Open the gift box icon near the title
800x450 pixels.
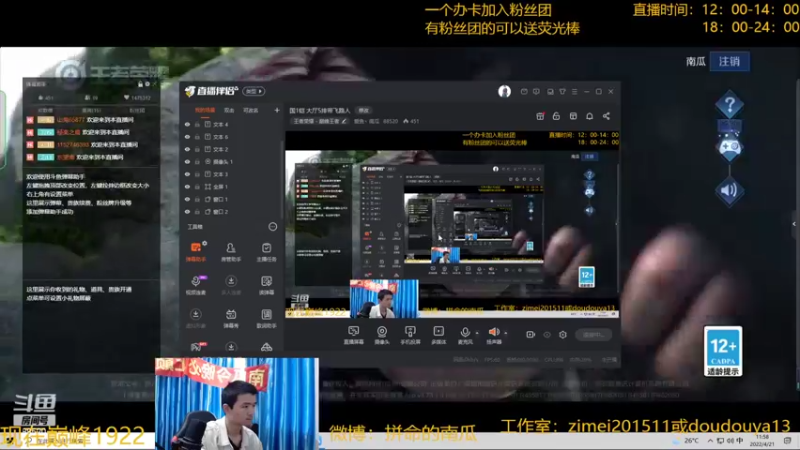(x=540, y=116)
